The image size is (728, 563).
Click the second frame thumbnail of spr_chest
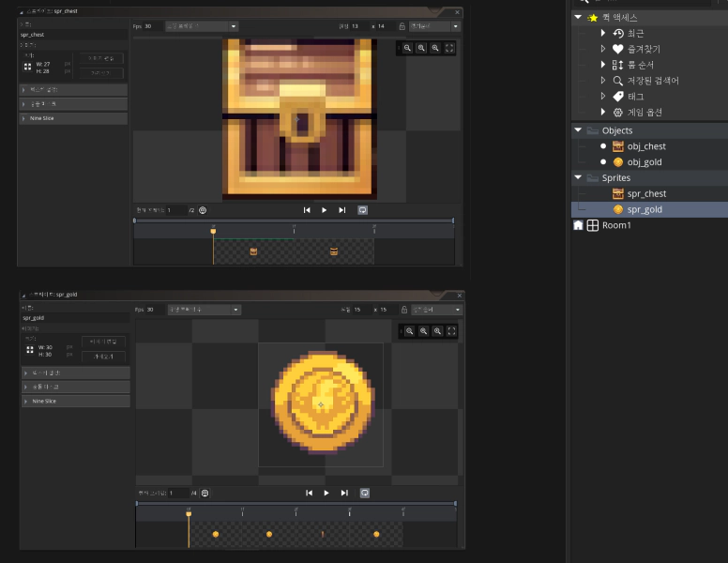[x=333, y=251]
